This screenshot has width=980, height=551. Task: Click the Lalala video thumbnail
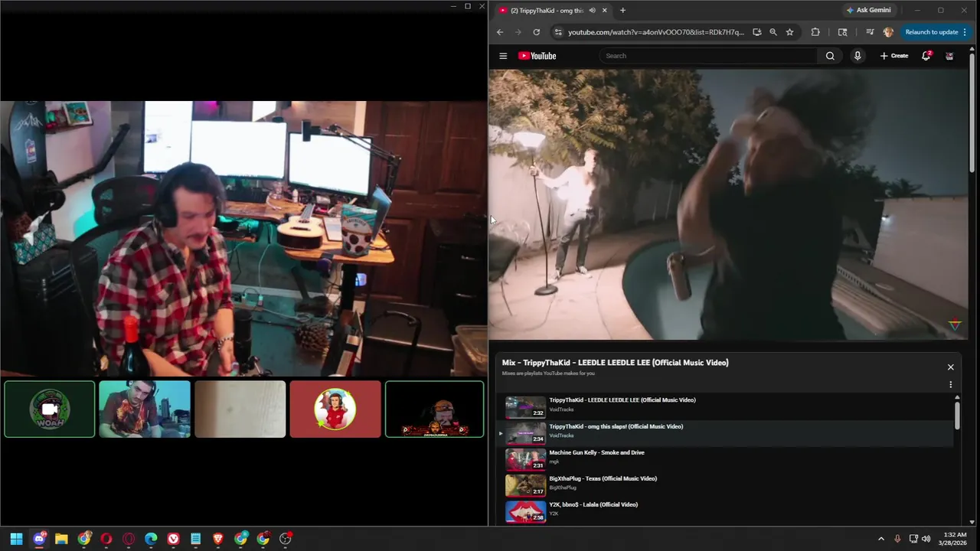(525, 510)
